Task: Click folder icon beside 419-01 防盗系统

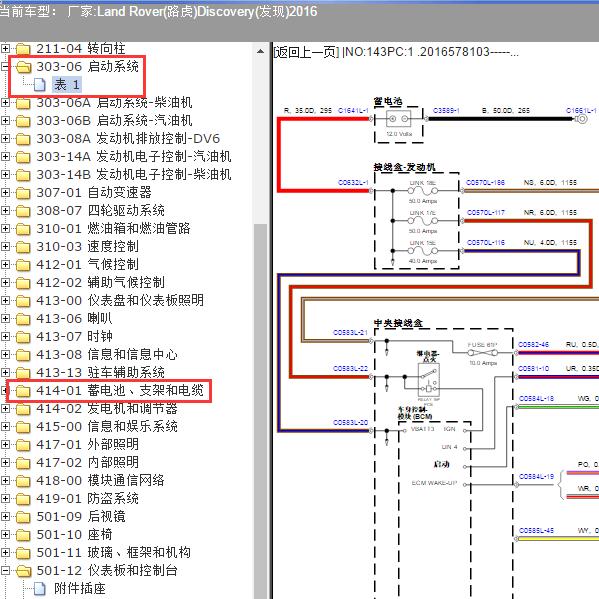Action: [23, 499]
